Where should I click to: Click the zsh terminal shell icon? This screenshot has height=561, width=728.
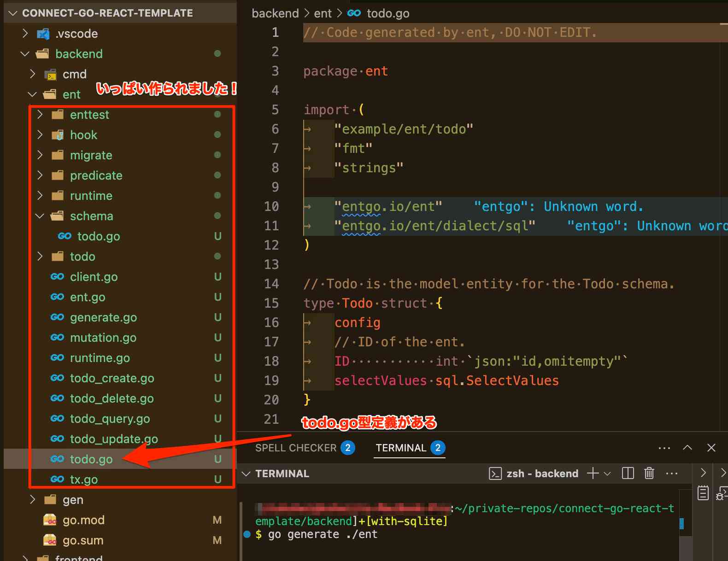[x=495, y=473]
